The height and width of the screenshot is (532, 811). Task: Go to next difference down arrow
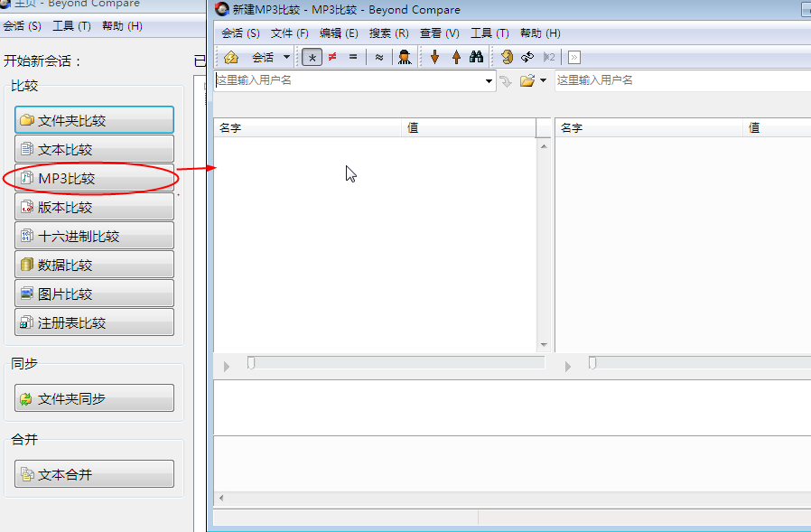pos(435,57)
